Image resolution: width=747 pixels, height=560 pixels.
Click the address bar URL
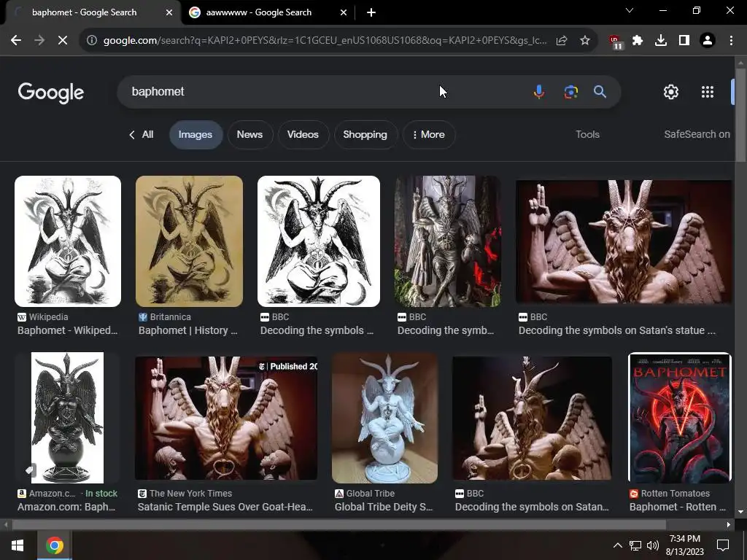(325, 41)
